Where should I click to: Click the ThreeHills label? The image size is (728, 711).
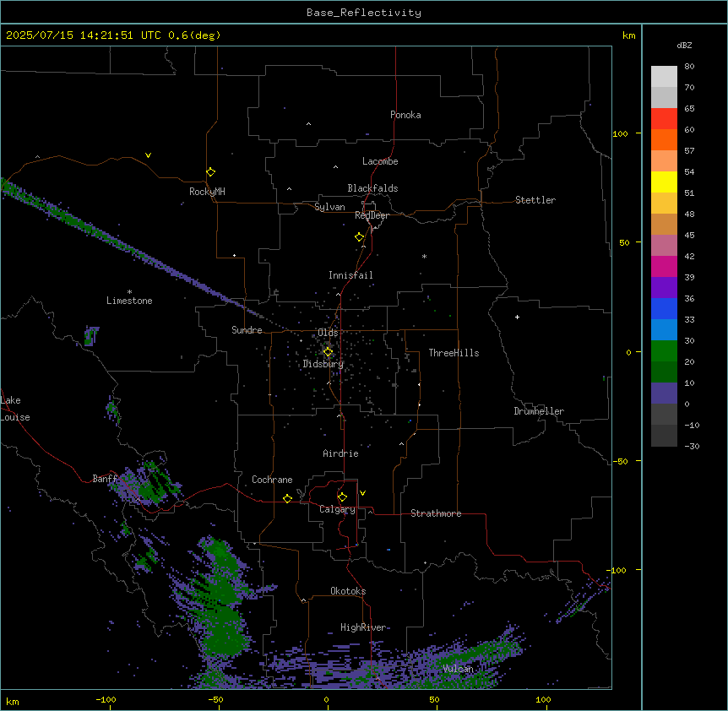454,353
